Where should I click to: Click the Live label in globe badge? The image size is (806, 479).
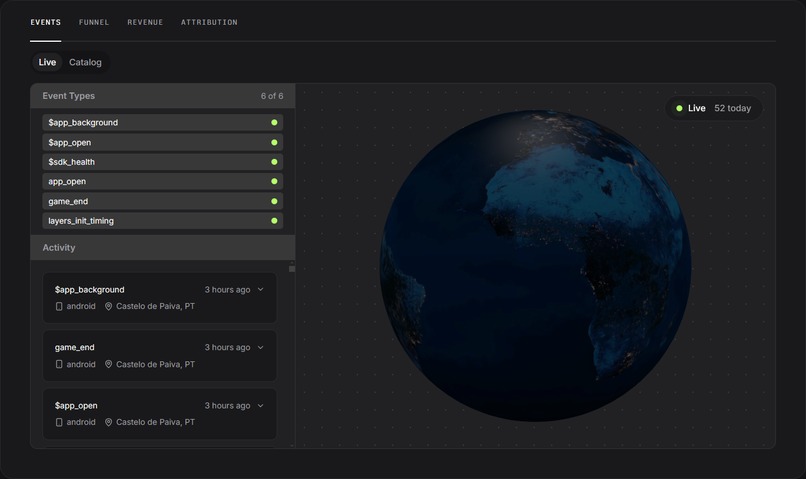(x=697, y=108)
